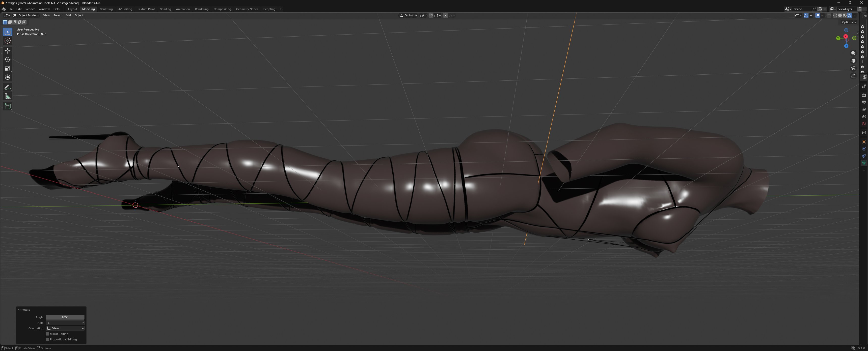Activate the Move tool
Image resolution: width=868 pixels, height=351 pixels.
click(7, 50)
